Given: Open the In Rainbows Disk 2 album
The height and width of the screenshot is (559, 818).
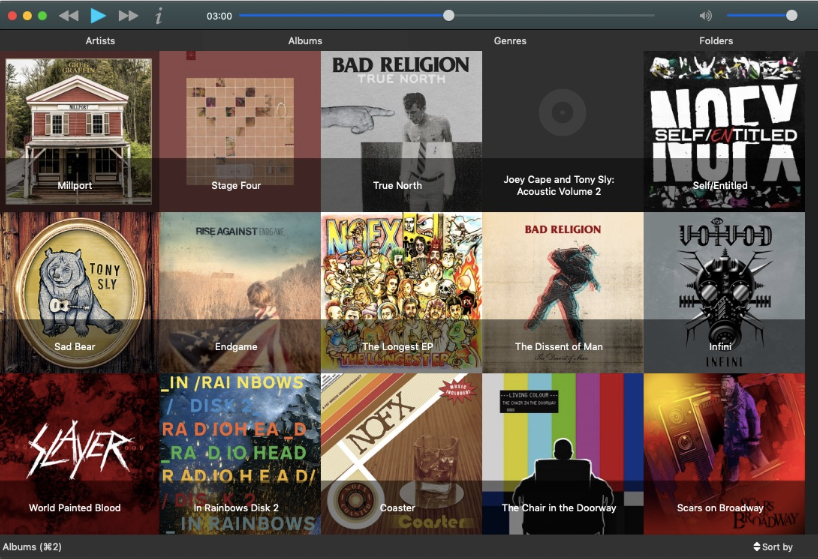Looking at the screenshot, I should [240, 454].
